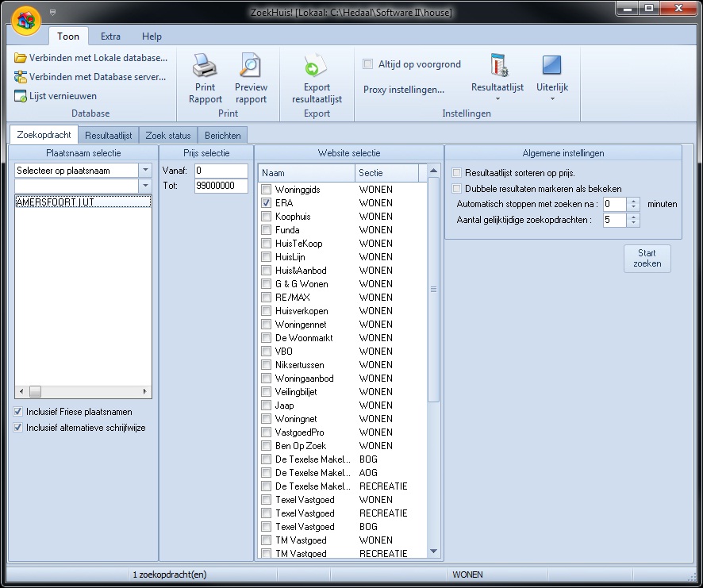The height and width of the screenshot is (588, 703).
Task: Switch to the Extra ribbon tab
Action: (x=110, y=37)
